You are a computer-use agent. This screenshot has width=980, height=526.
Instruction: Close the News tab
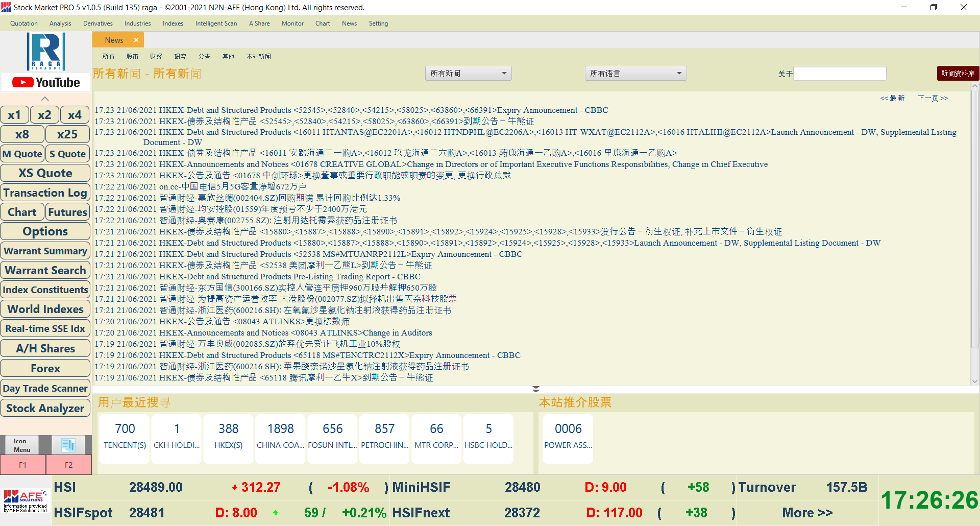click(x=136, y=40)
